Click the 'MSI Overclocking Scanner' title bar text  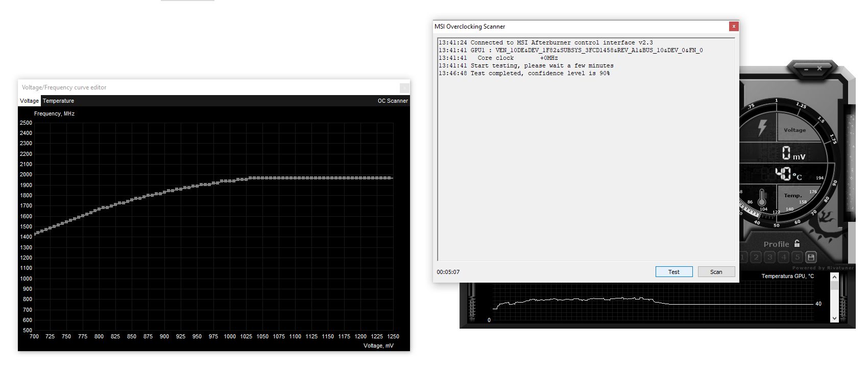tap(470, 27)
